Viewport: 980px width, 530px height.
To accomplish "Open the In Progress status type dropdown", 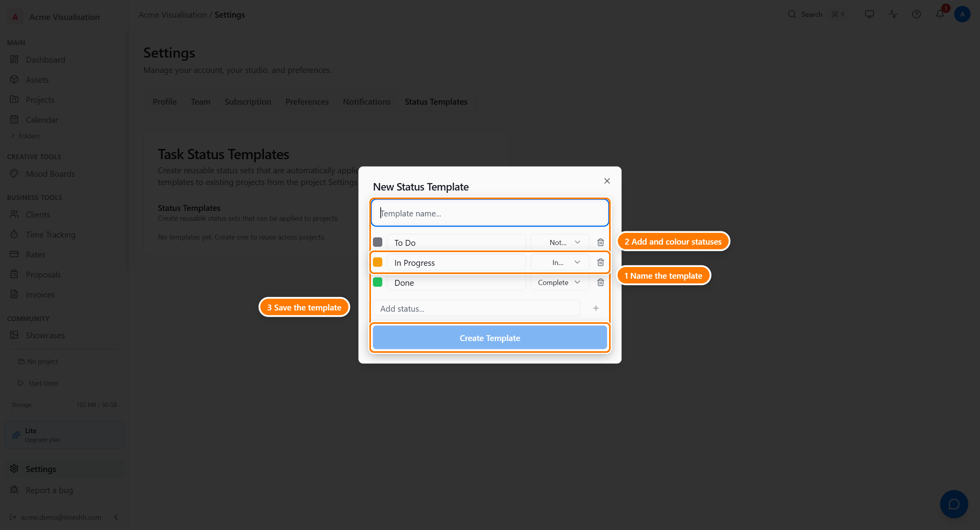I will pos(560,262).
